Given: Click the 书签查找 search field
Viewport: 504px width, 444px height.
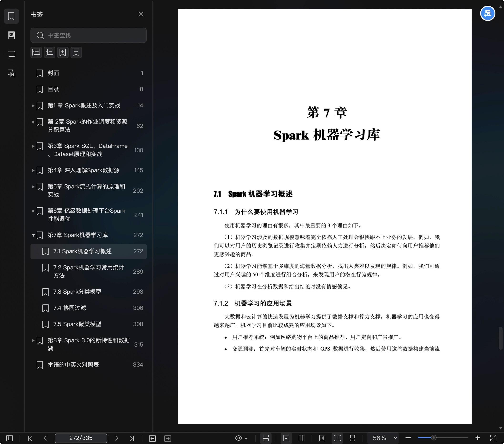Looking at the screenshot, I should pyautogui.click(x=89, y=35).
